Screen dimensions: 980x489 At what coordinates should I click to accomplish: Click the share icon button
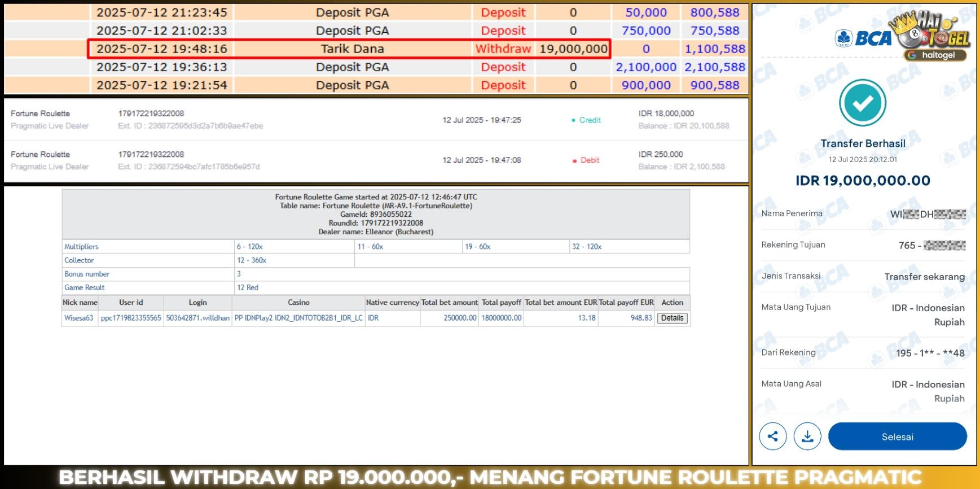(772, 436)
